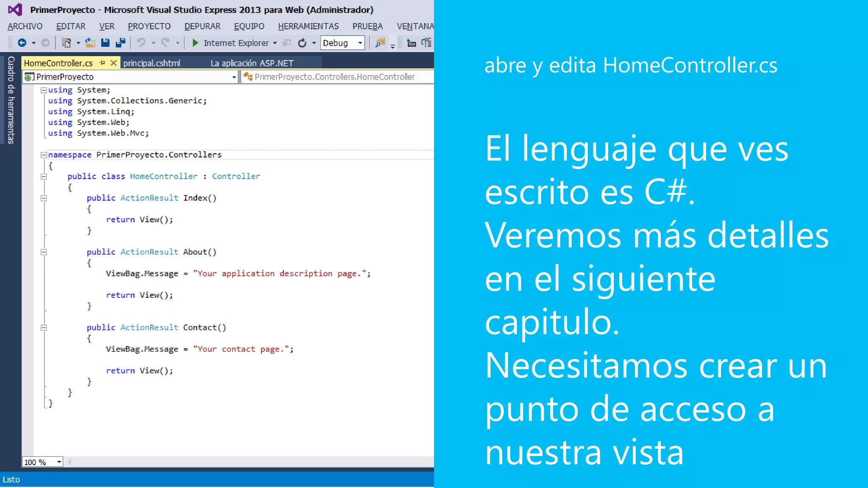Click the comment-out lines toolbar icon

(427, 43)
